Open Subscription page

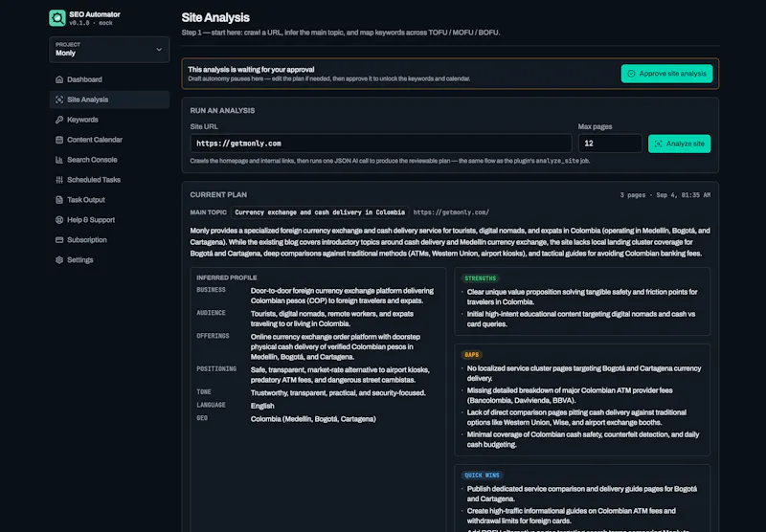tap(109, 239)
